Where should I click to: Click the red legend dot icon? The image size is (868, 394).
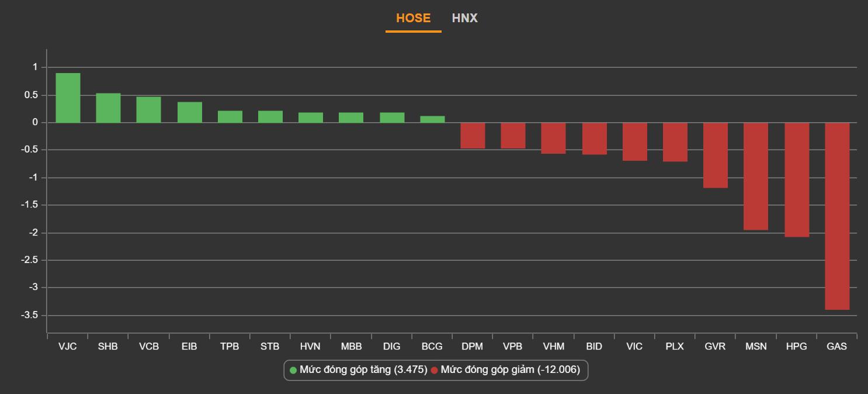point(434,370)
